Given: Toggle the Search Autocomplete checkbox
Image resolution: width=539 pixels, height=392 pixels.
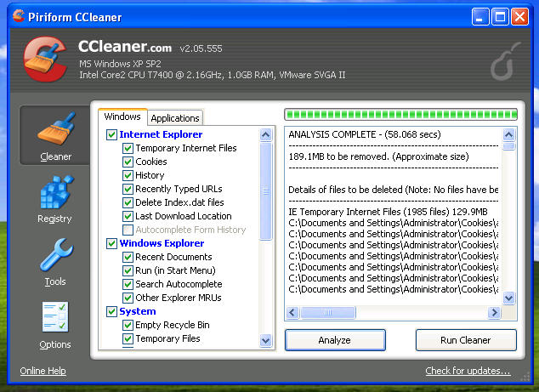Looking at the screenshot, I should click(x=128, y=284).
